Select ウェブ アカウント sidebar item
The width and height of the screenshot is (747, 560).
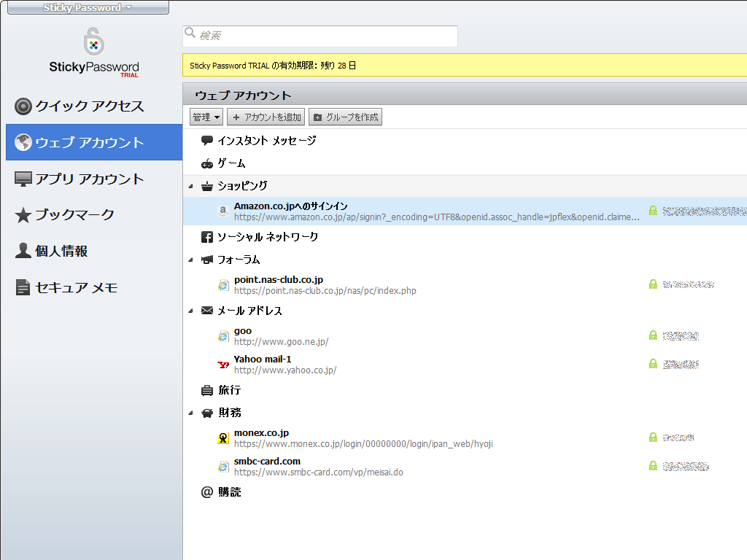tap(94, 142)
